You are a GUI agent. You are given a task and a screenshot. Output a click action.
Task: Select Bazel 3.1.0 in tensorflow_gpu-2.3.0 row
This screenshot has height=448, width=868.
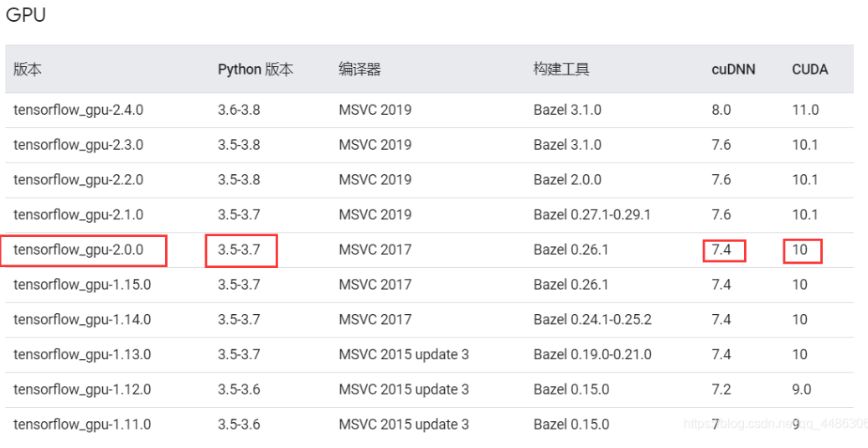pyautogui.click(x=567, y=145)
